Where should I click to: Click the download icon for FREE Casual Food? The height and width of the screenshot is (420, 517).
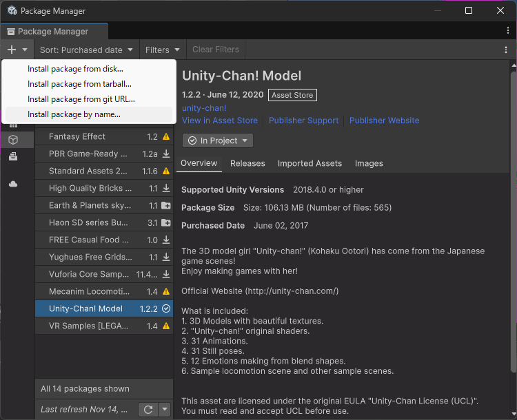166,240
